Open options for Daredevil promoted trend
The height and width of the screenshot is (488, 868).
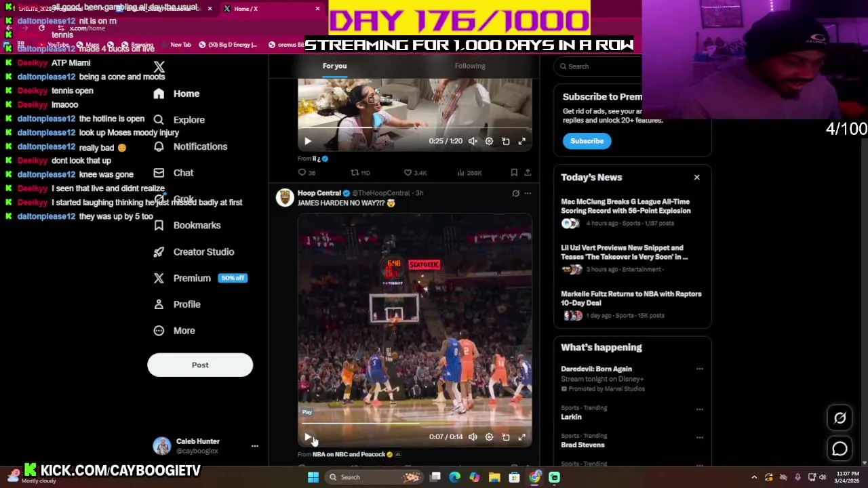coord(699,369)
